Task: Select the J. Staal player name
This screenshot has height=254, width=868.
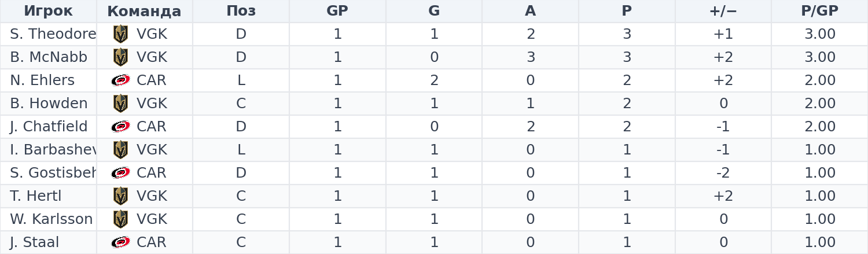Action: pyautogui.click(x=35, y=242)
